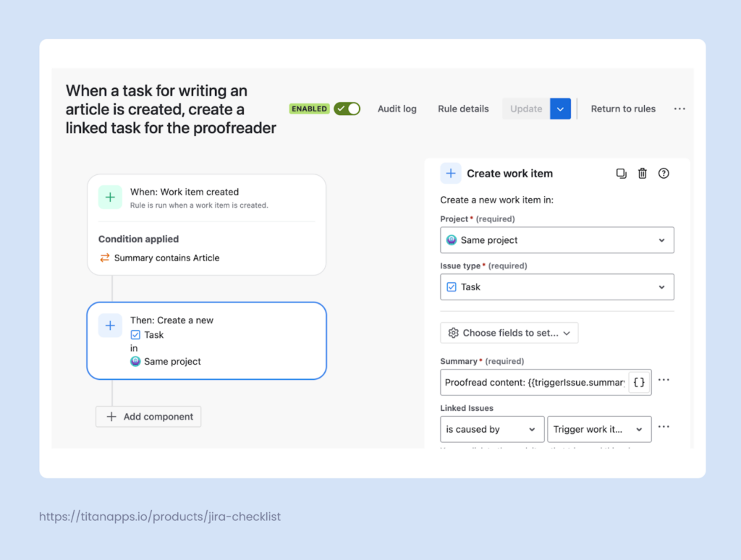Click the plus icon next to Create work item
Screen dimensions: 741x560
[x=451, y=174]
